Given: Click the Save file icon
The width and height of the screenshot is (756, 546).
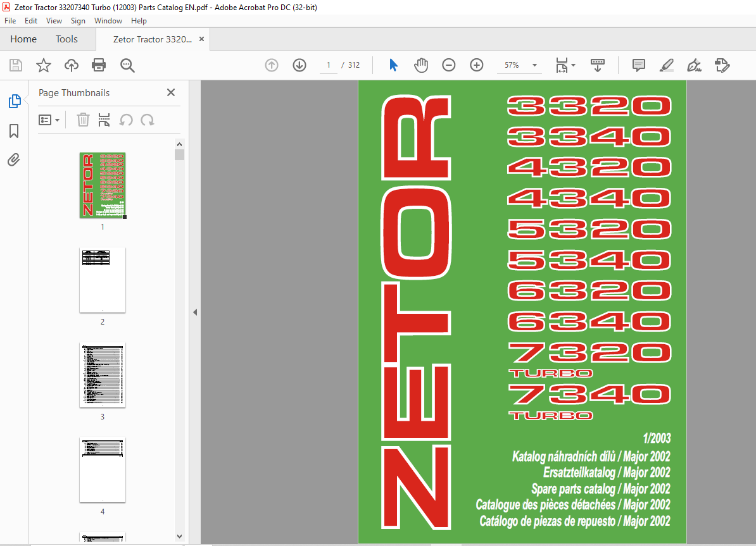Looking at the screenshot, I should 16,65.
